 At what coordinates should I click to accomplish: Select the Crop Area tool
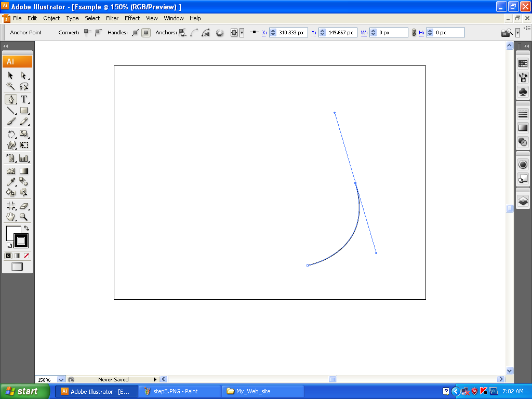[x=10, y=206]
